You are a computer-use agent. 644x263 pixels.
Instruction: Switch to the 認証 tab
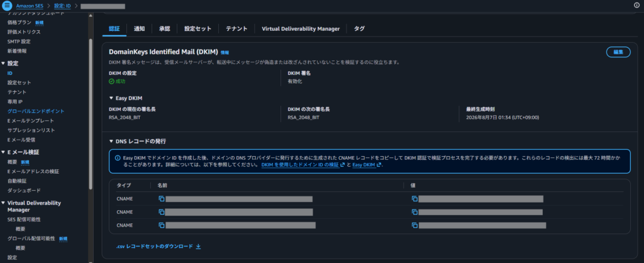pyautogui.click(x=114, y=29)
